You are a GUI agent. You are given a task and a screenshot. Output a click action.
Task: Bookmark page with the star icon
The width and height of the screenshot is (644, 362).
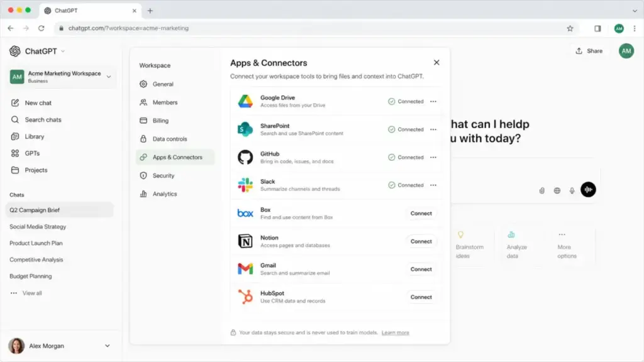click(x=570, y=28)
